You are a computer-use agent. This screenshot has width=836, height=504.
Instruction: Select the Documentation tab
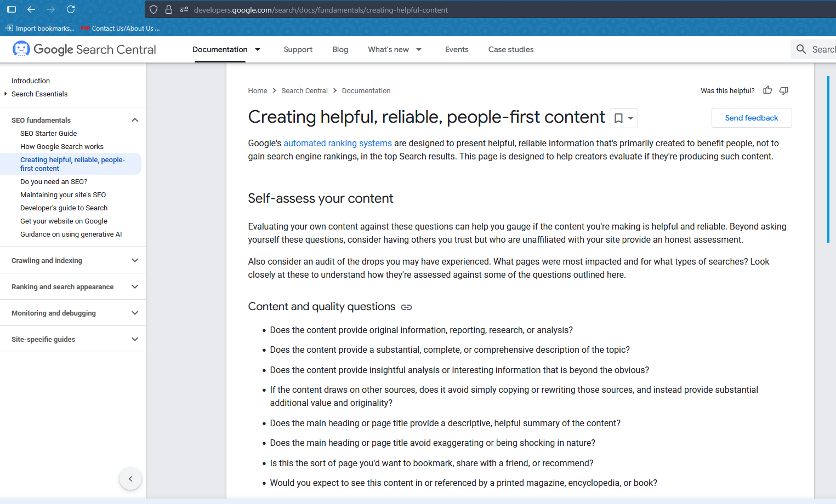point(220,49)
